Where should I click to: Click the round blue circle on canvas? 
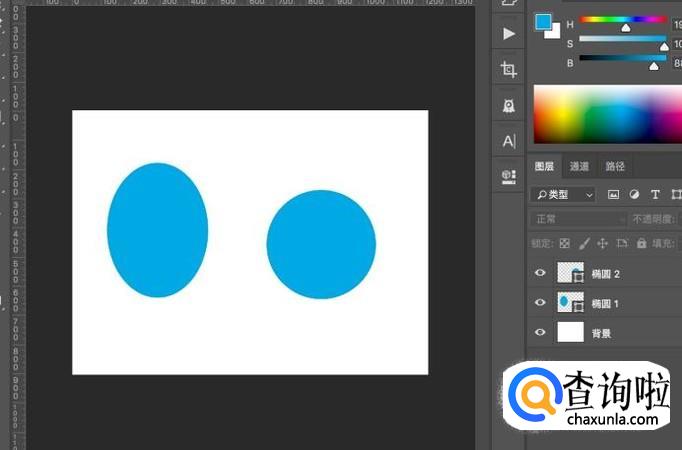[321, 244]
